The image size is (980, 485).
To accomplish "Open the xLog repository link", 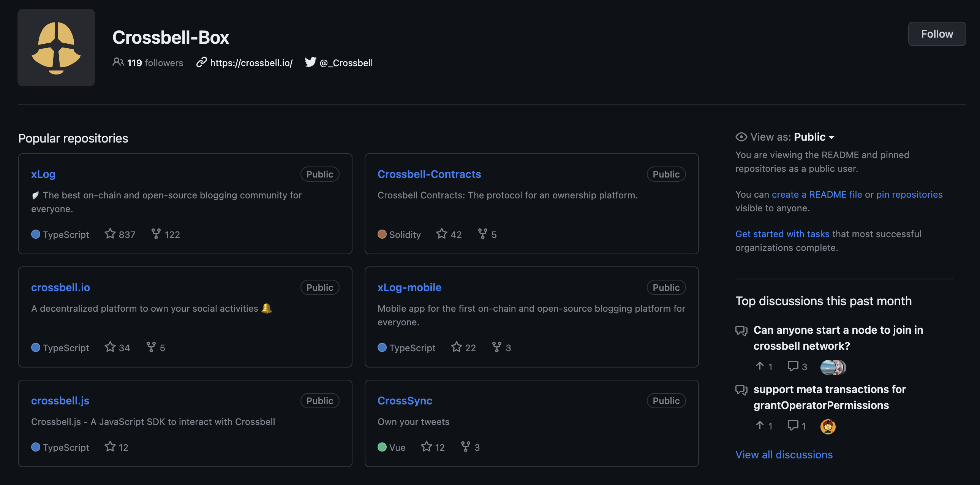I will pos(43,174).
